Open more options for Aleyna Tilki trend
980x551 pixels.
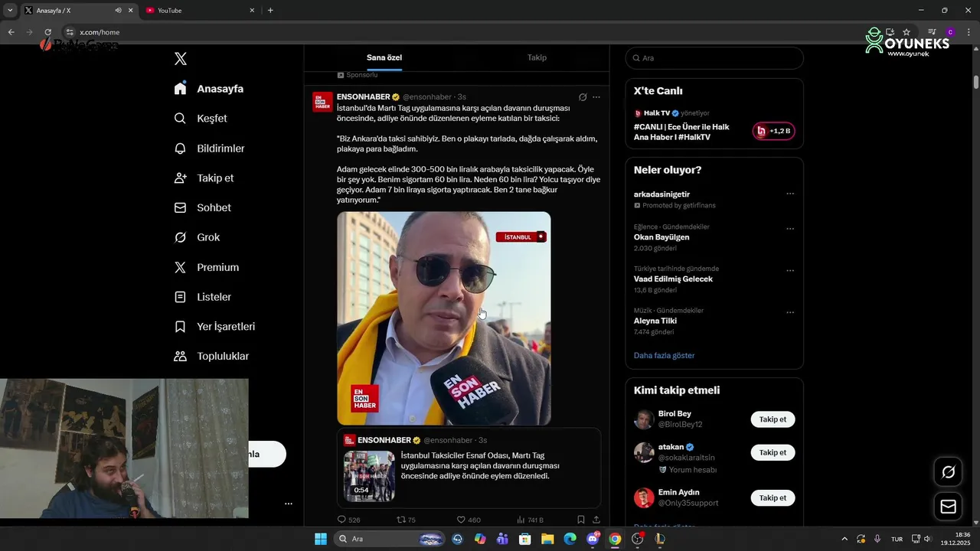pos(790,313)
